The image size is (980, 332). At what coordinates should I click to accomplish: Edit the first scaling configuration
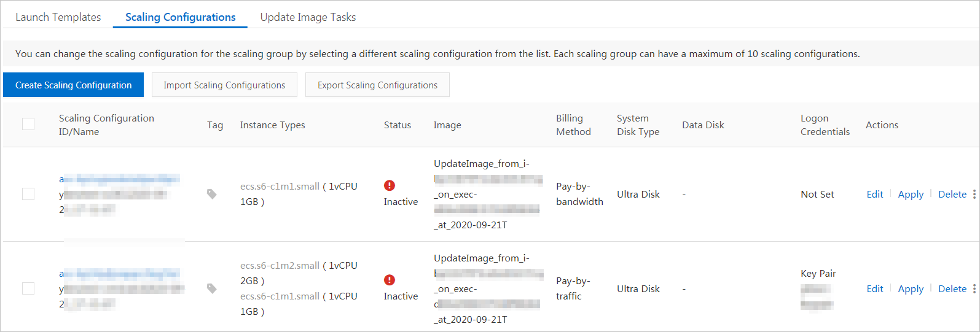(875, 194)
